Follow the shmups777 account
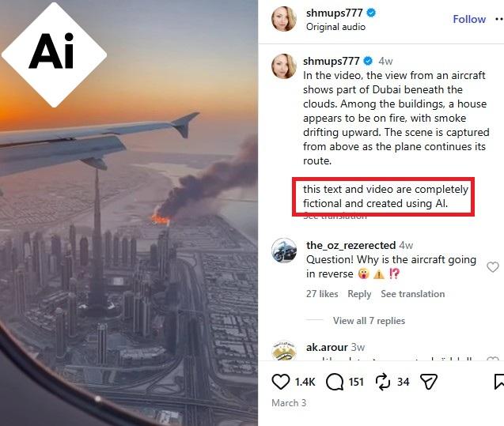The height and width of the screenshot is (426, 504). pos(469,19)
